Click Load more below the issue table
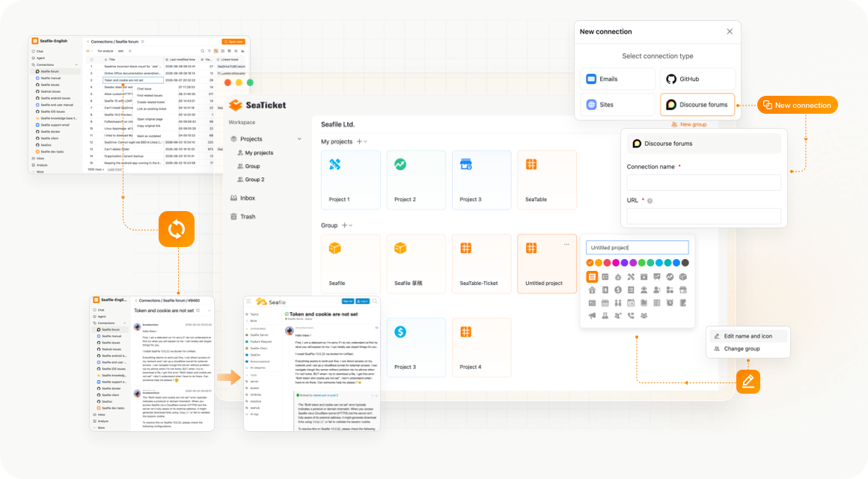Image resolution: width=868 pixels, height=479 pixels. (x=114, y=169)
